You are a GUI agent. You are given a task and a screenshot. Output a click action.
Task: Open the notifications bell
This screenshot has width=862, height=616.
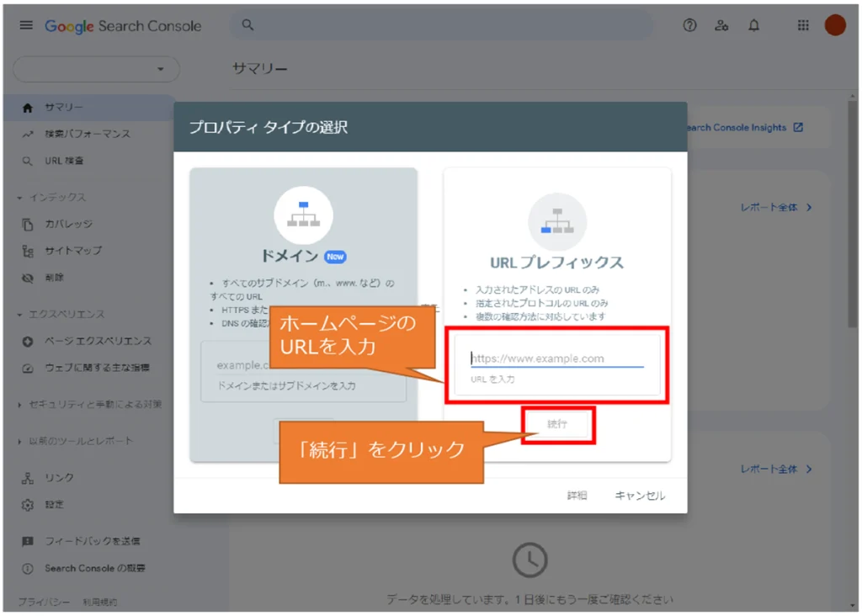click(x=753, y=25)
